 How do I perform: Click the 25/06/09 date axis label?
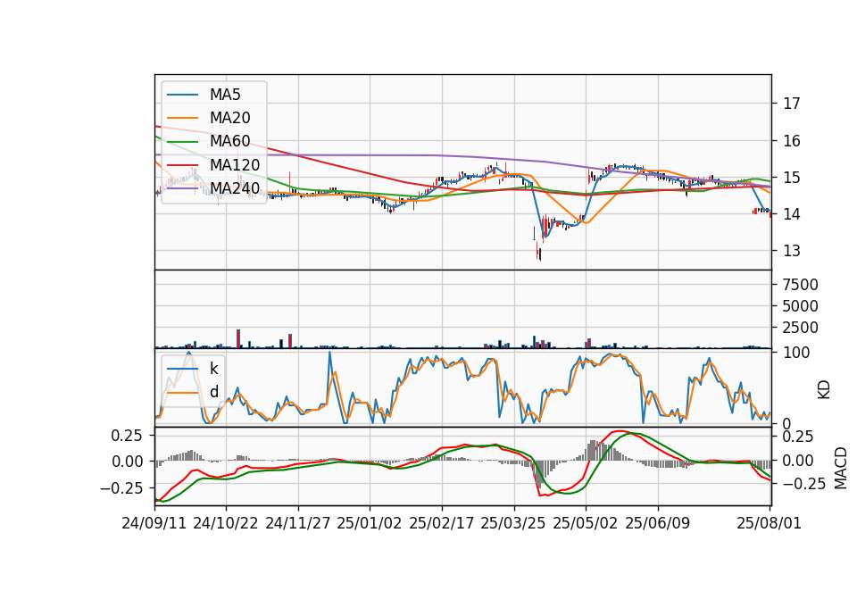[658, 523]
